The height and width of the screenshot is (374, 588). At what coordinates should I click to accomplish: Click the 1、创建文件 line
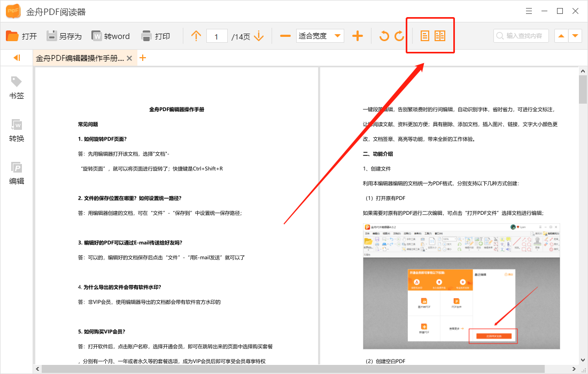click(376, 169)
